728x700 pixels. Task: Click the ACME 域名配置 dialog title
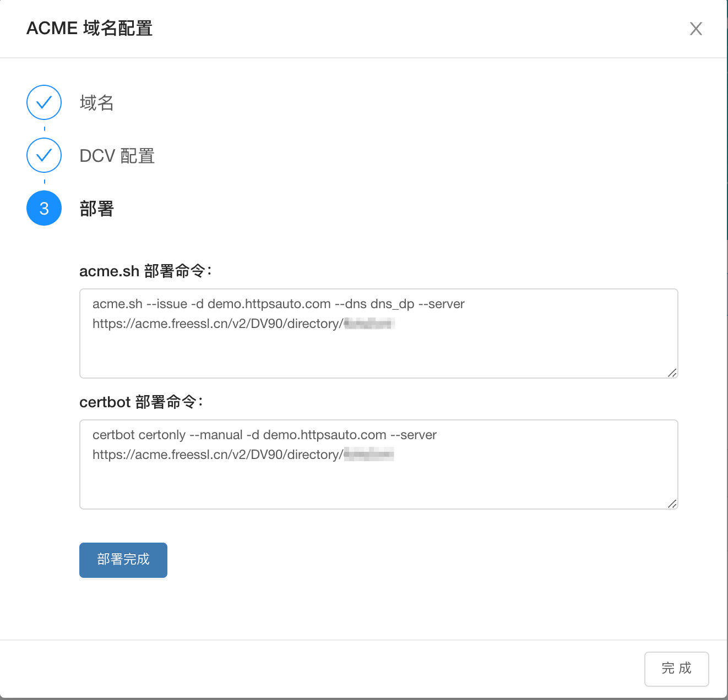[90, 28]
